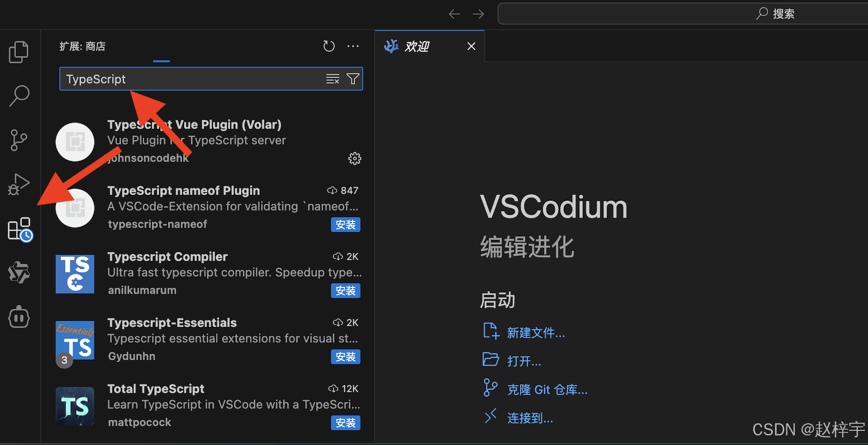The height and width of the screenshot is (445, 868).
Task: Open Total TypeScript extension details
Action: coord(208,406)
